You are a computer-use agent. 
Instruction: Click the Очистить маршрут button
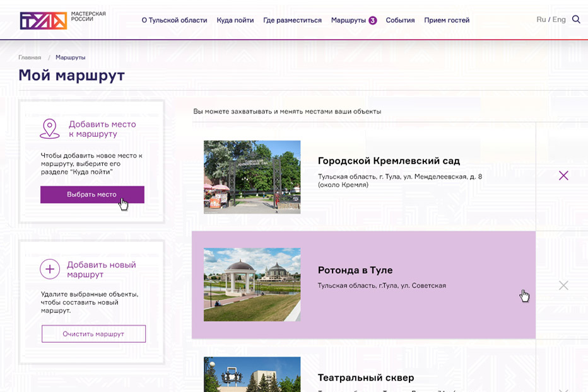pyautogui.click(x=93, y=334)
